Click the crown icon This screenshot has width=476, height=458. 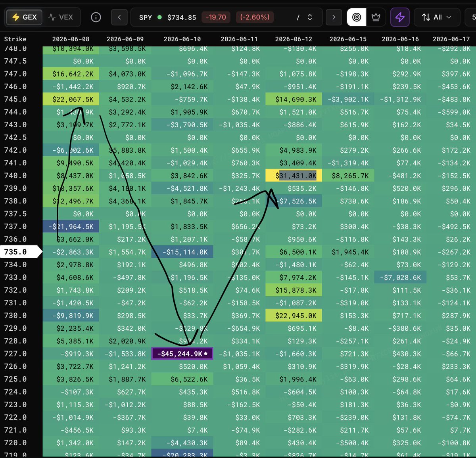tap(376, 17)
